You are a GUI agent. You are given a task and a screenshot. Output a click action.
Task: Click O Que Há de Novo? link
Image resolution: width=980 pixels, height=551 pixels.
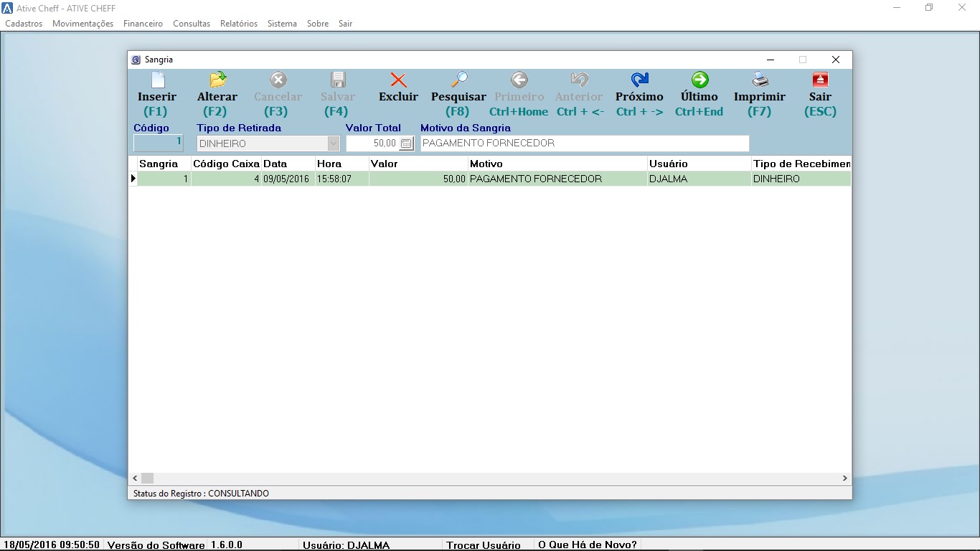(x=588, y=545)
